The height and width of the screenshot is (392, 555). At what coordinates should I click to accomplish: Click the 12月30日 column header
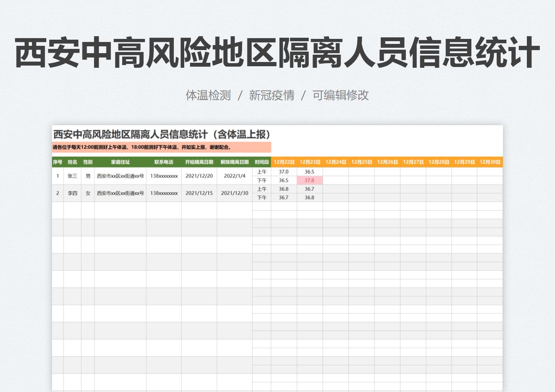pyautogui.click(x=489, y=162)
